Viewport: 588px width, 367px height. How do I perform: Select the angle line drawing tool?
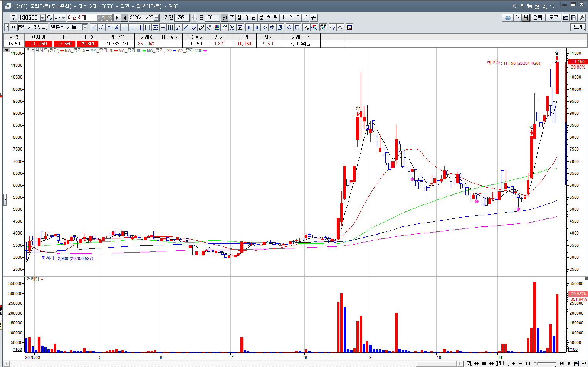(x=101, y=27)
